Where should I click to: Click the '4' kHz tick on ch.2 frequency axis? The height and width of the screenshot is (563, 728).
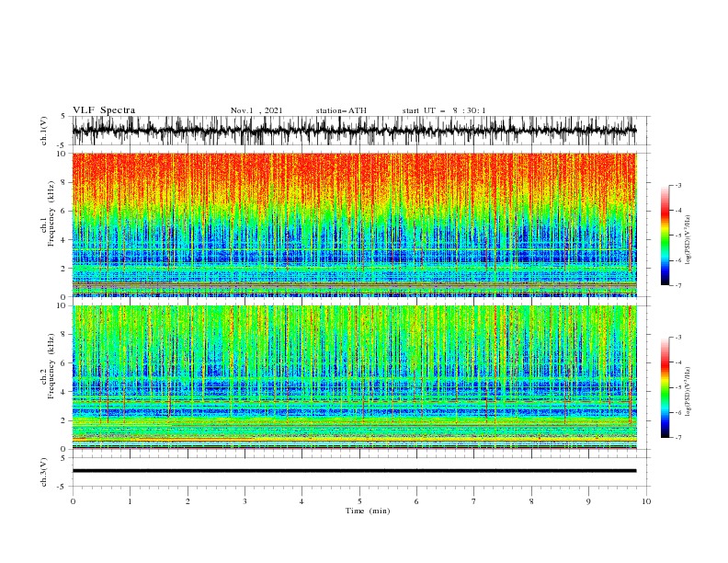(x=64, y=392)
